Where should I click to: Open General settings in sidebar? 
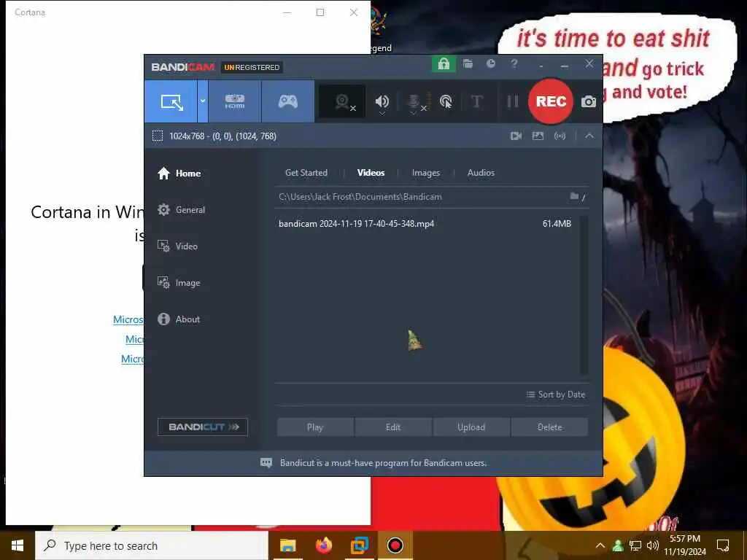coord(182,210)
